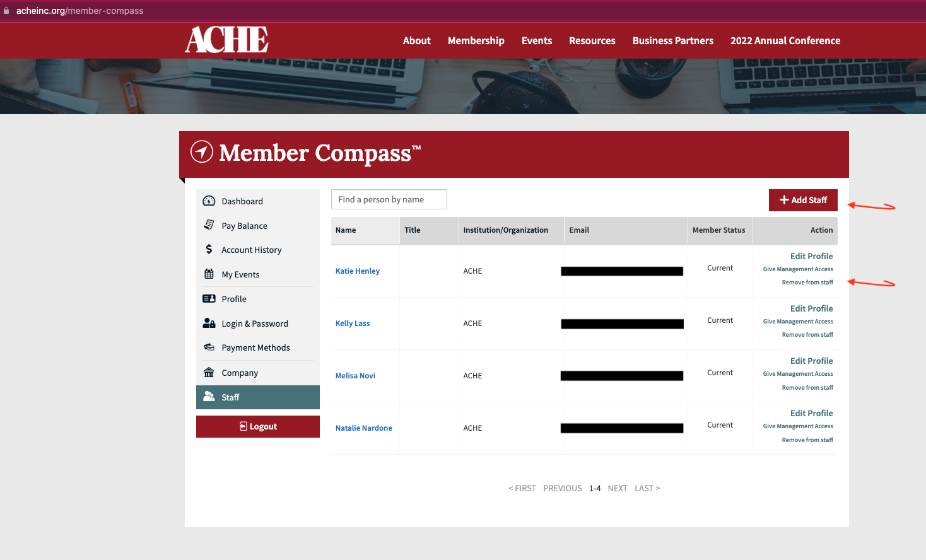Image resolution: width=926 pixels, height=560 pixels.
Task: Open the About menu
Action: 417,40
